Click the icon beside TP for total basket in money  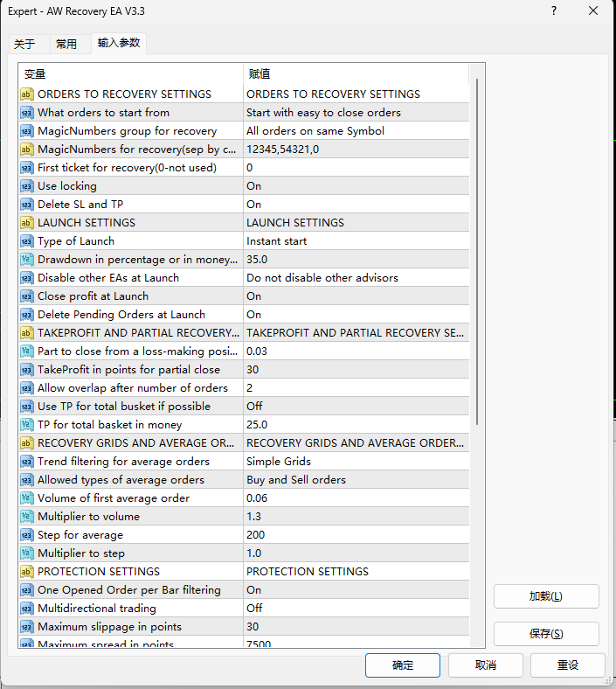[x=27, y=424]
